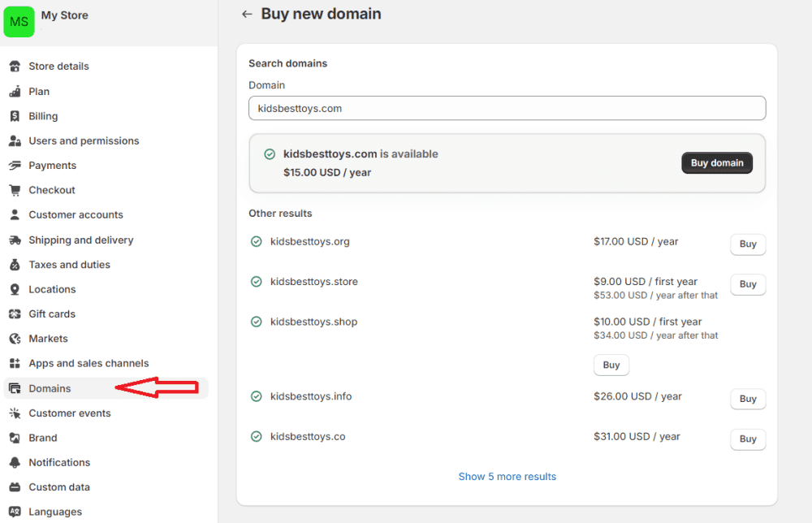Click the Notifications bell icon
The image size is (812, 523).
point(14,462)
